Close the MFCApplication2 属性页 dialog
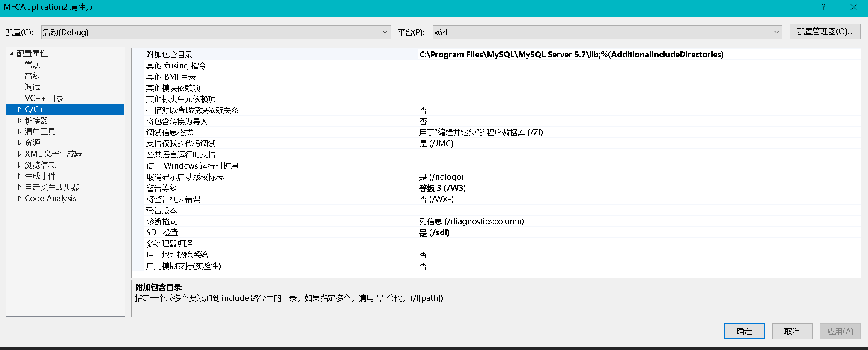Screen dimensions: 868x350 (x=853, y=7)
